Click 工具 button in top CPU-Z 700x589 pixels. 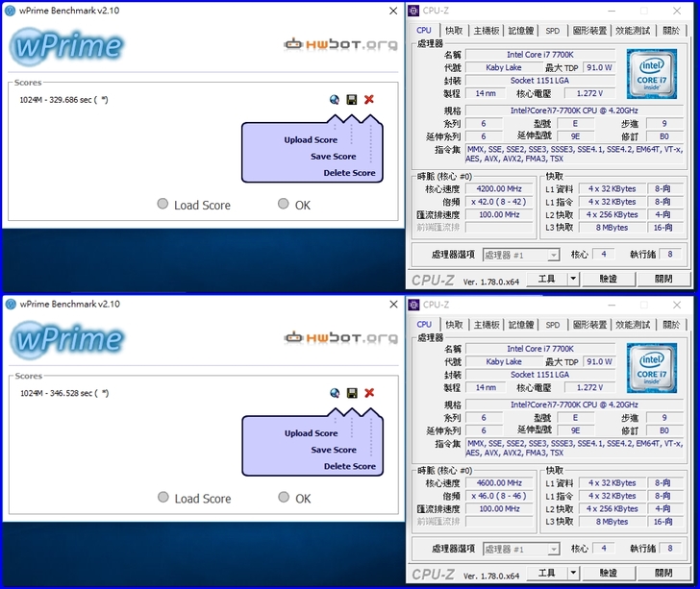(x=546, y=279)
